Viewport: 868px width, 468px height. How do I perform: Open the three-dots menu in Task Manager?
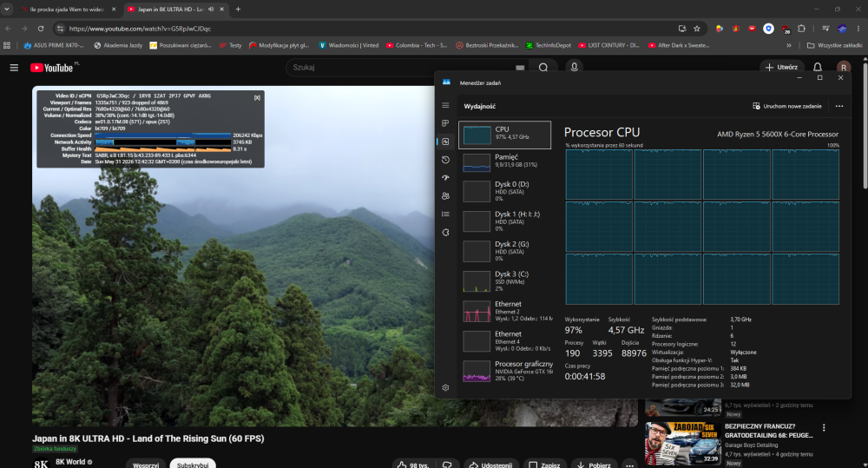coord(839,106)
